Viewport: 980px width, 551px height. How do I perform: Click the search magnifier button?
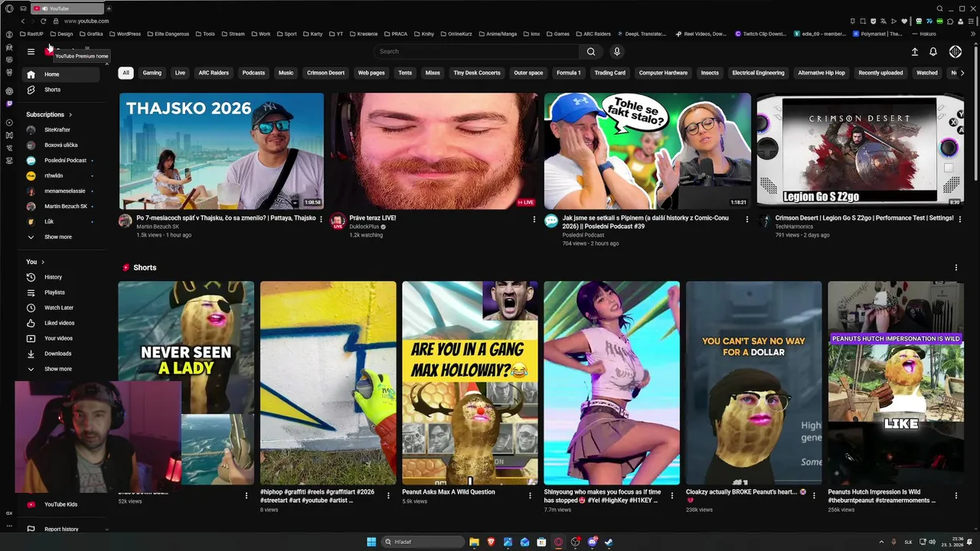pyautogui.click(x=590, y=51)
